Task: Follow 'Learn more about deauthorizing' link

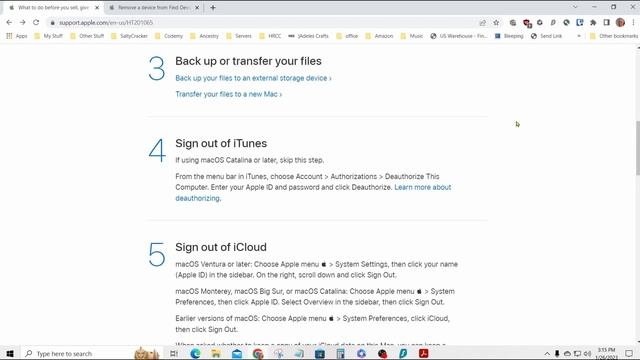Action: (313, 193)
